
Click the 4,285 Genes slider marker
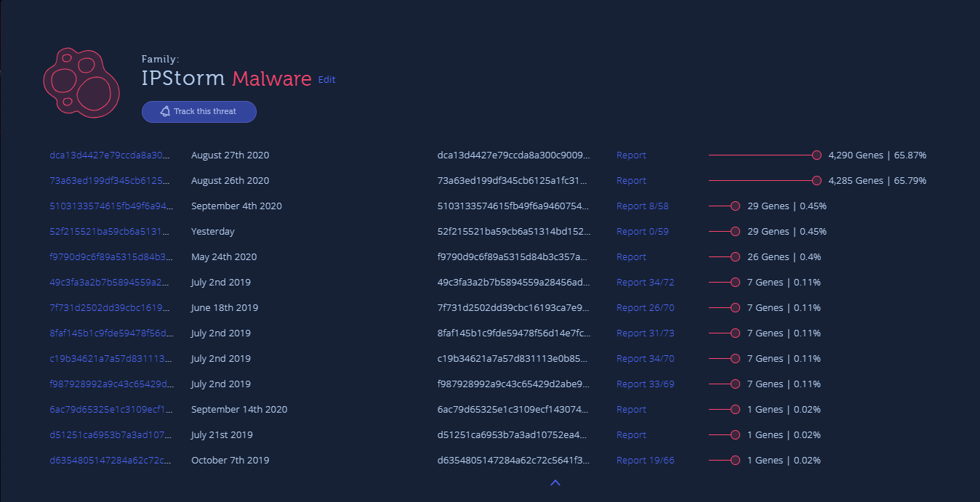coord(816,181)
